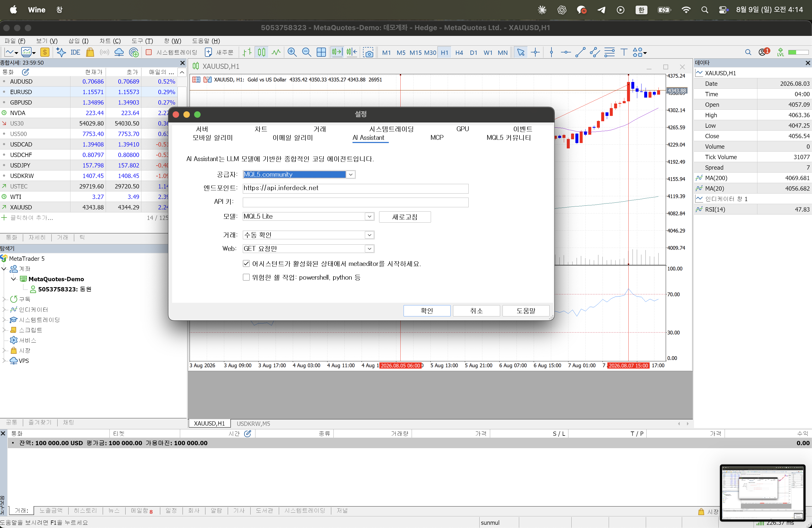Click the right arrow of chart tabs scroller
Screen dimensions: 812x528
pyautogui.click(x=688, y=424)
